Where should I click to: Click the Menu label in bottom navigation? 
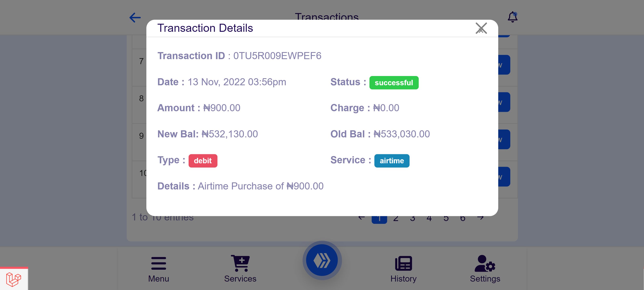click(158, 279)
